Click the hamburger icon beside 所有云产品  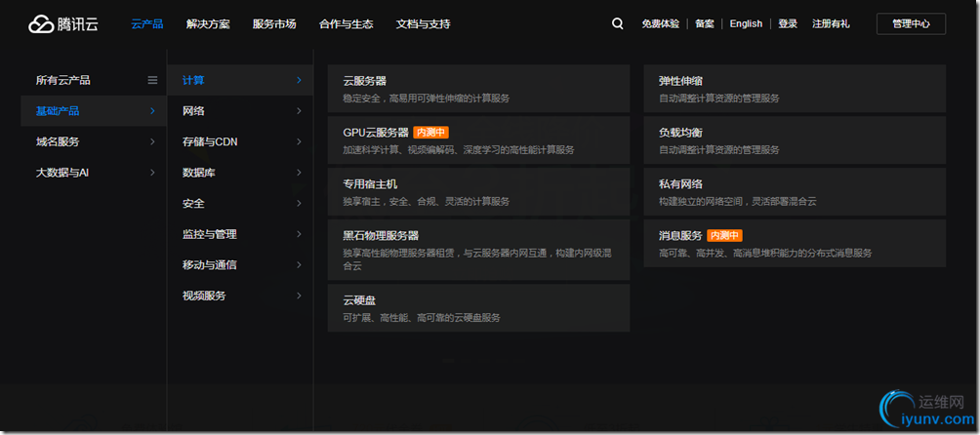(152, 80)
